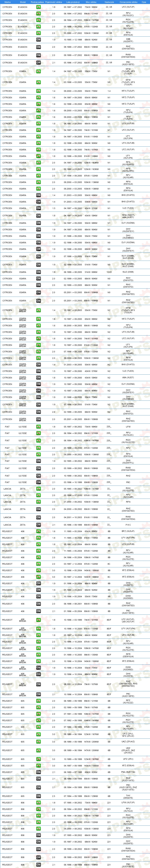Click the Moc silnika column header
The height and width of the screenshot is (868, 150).
(x=91, y=2)
